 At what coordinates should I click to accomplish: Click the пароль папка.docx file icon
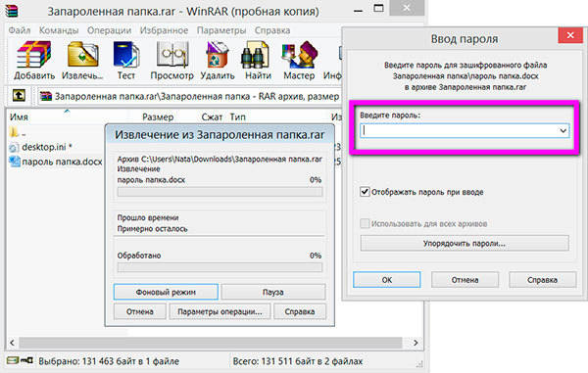point(15,162)
